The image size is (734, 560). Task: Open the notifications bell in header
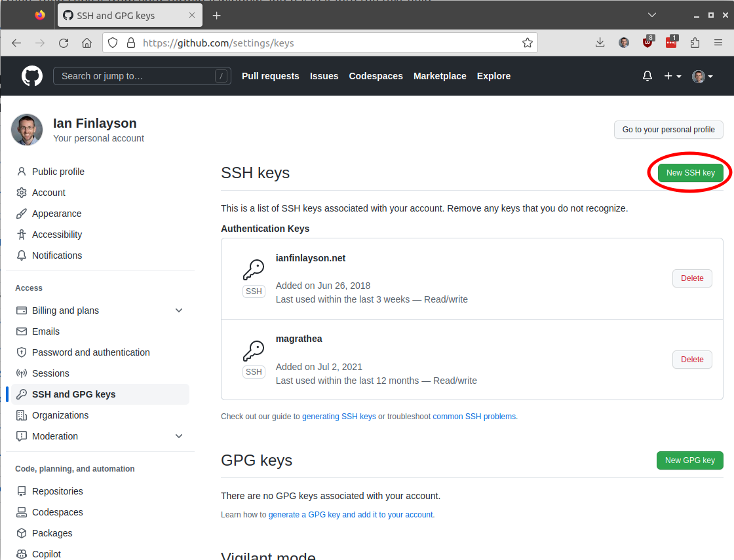pyautogui.click(x=647, y=76)
